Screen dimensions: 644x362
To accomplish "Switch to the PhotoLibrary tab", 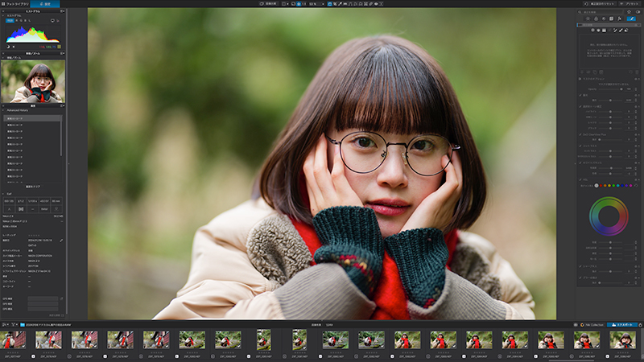I will (x=14, y=3).
